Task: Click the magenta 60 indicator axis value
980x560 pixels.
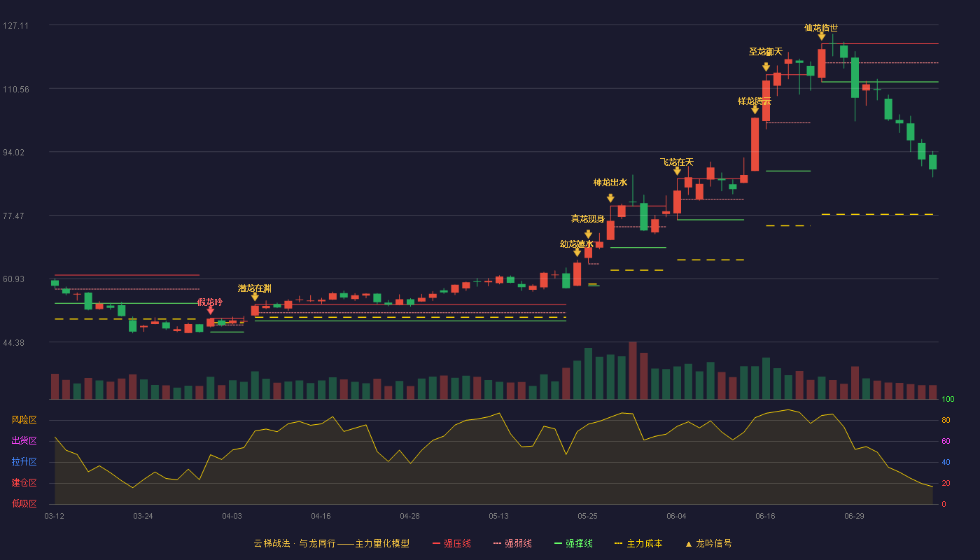Action: tap(946, 442)
